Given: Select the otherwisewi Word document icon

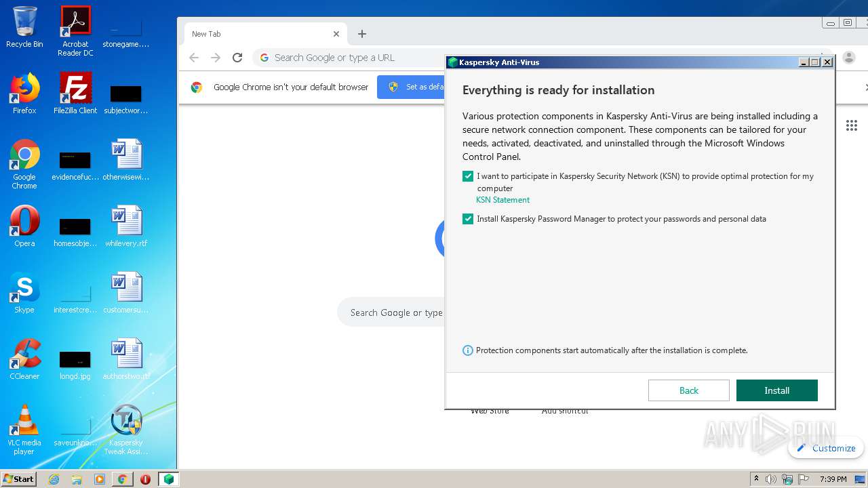Looking at the screenshot, I should [x=125, y=160].
